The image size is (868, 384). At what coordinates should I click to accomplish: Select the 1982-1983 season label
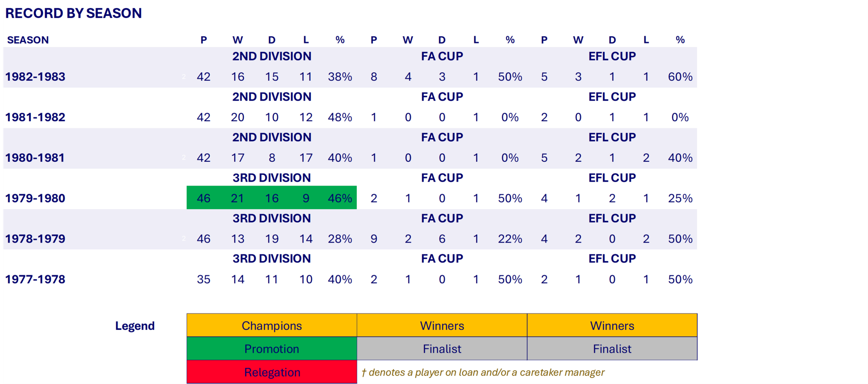pos(35,77)
